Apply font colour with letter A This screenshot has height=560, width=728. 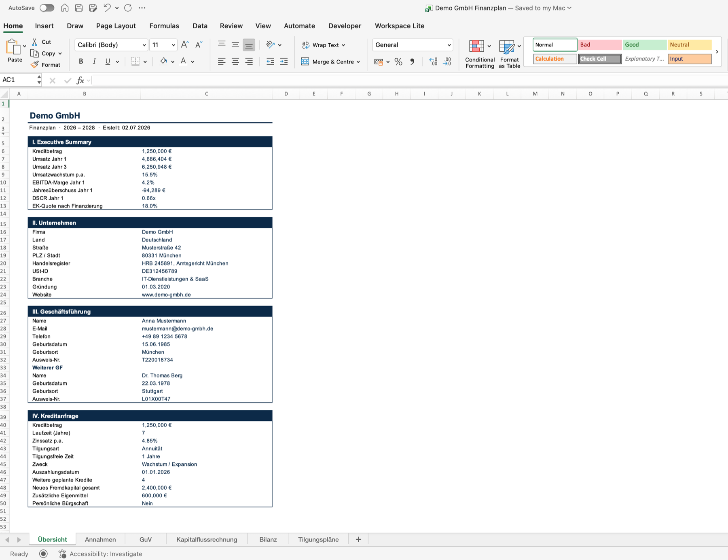(183, 61)
